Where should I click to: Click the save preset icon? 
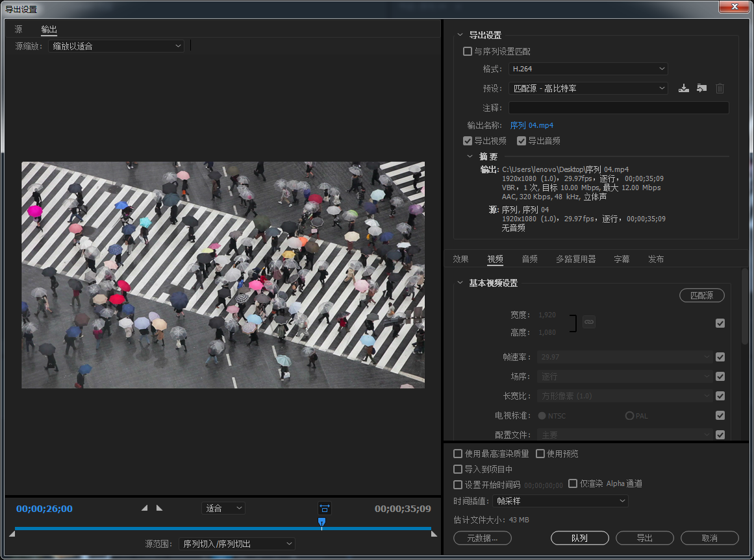point(683,88)
